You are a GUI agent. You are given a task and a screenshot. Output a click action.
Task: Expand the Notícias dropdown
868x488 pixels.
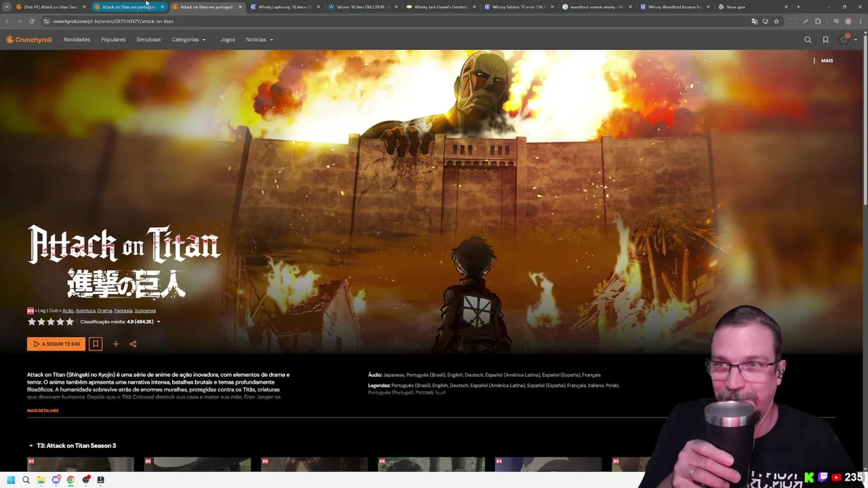(259, 40)
